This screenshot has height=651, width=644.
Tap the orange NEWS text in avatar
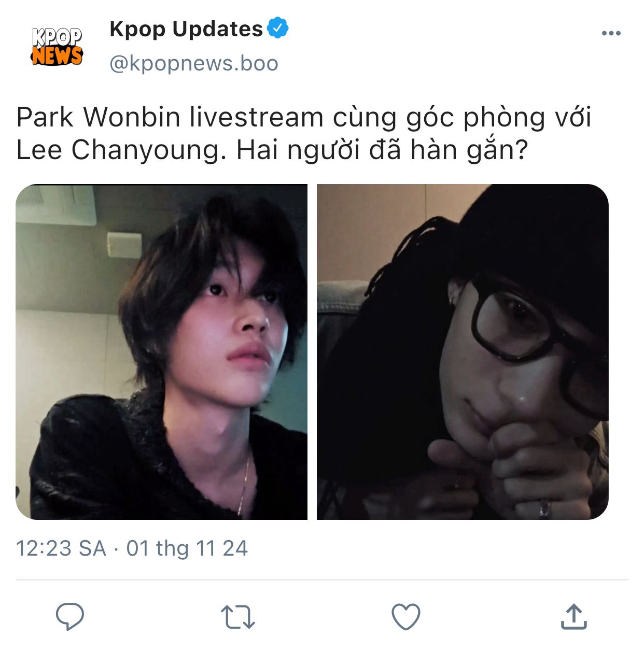click(x=57, y=56)
